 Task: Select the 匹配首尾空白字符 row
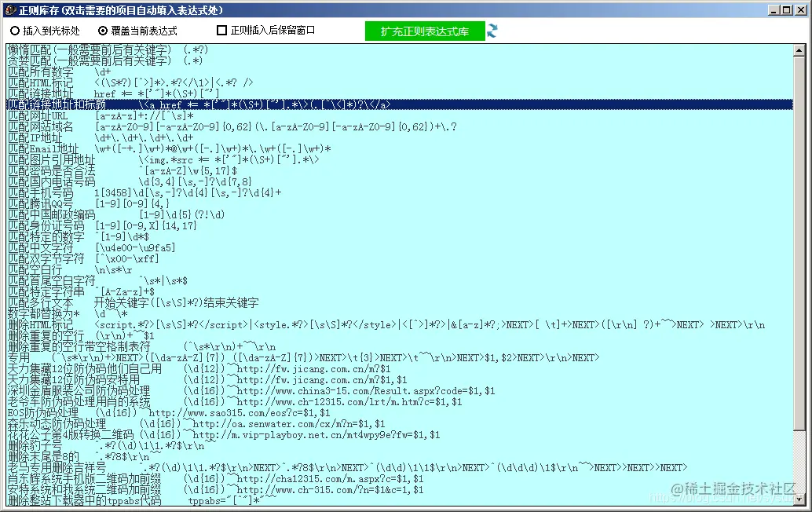tap(400, 280)
